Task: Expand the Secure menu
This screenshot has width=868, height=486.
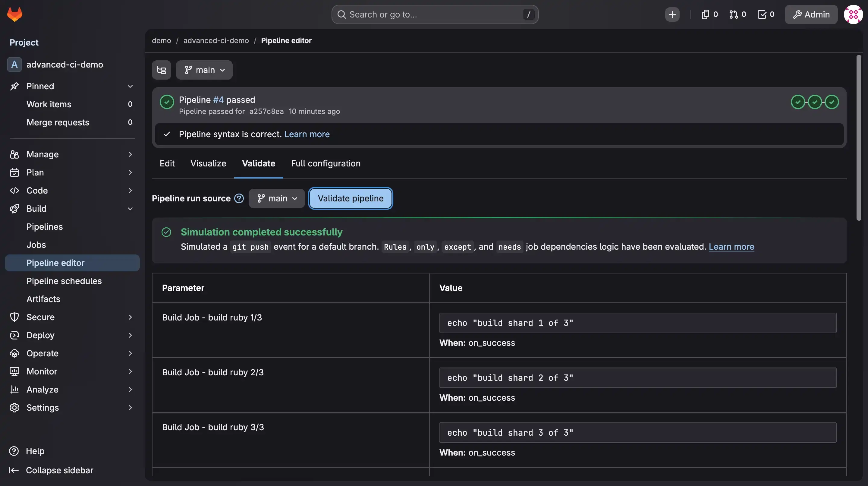Action: [130, 317]
